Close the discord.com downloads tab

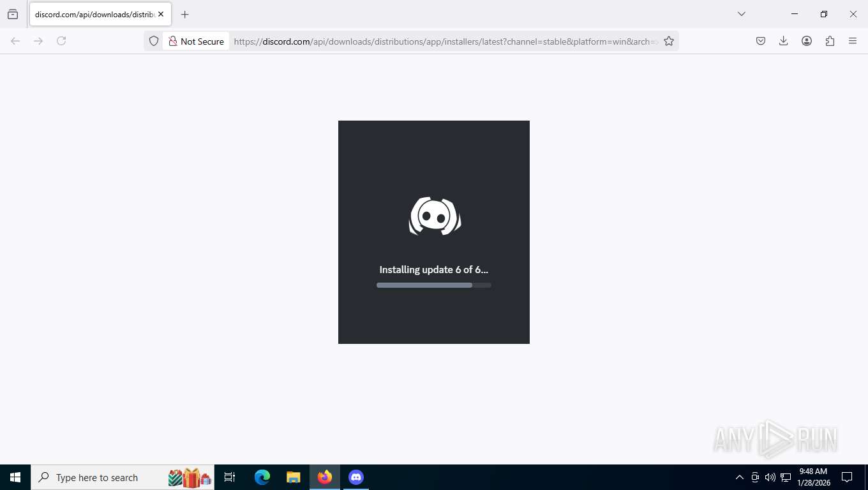pyautogui.click(x=161, y=14)
